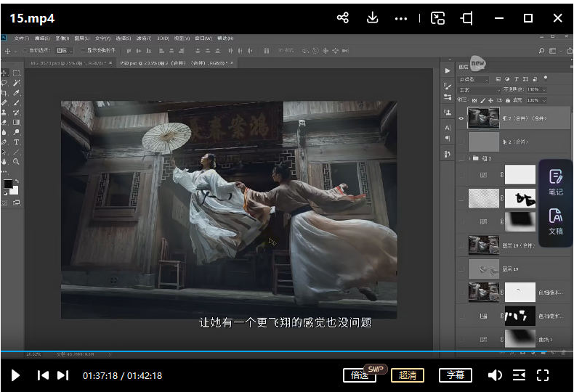Screen dimensions: 574x392
Task: Select the Pen tool
Action: pos(5,142)
